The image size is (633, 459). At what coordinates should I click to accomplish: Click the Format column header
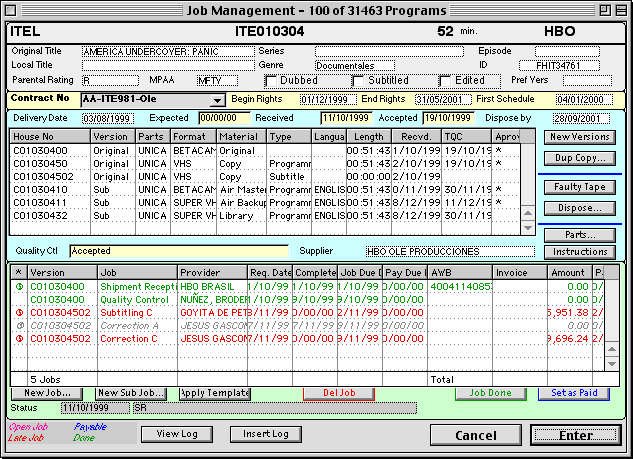click(x=193, y=136)
